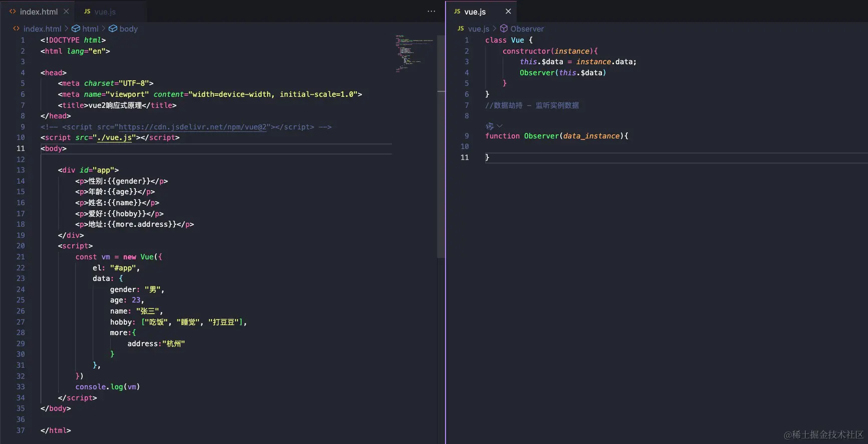Screen dimensions: 868x444
Task: Click the "class Vue {" line
Action: coord(509,40)
